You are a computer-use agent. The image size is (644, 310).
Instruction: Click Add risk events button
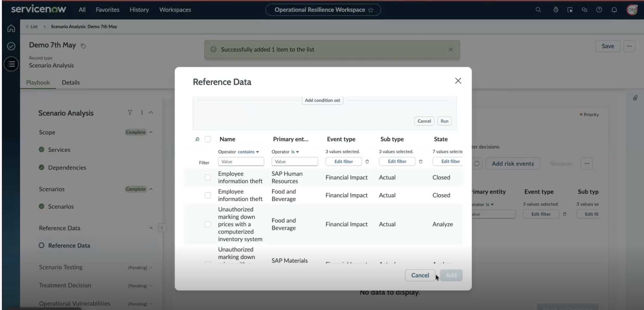tap(513, 164)
